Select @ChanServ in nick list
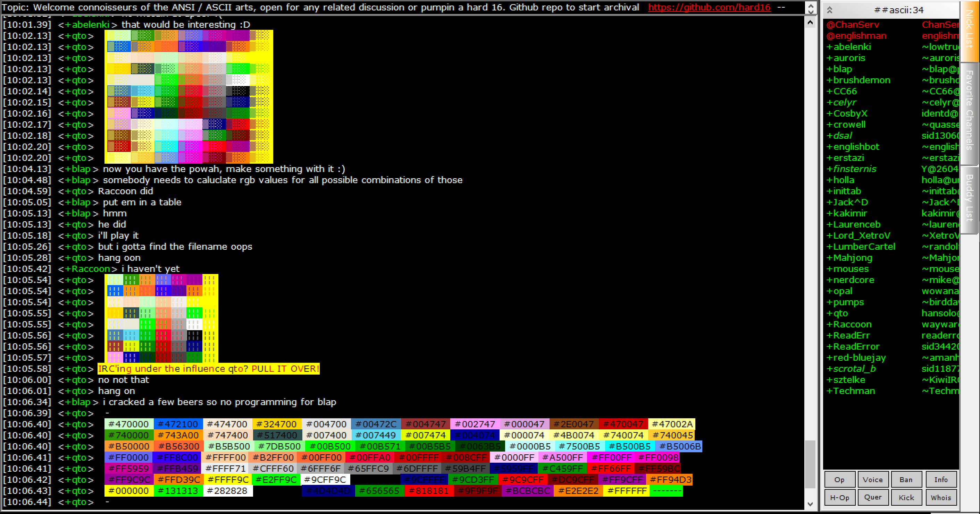Viewport: 980px width, 514px height. 853,25
